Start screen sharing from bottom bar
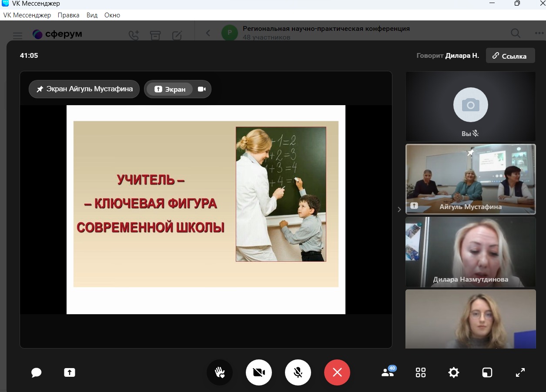The height and width of the screenshot is (392, 546). (70, 372)
